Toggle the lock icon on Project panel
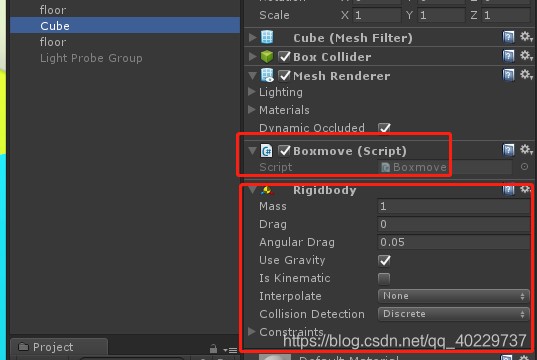Screen dimensions: 537x360 click(x=213, y=349)
